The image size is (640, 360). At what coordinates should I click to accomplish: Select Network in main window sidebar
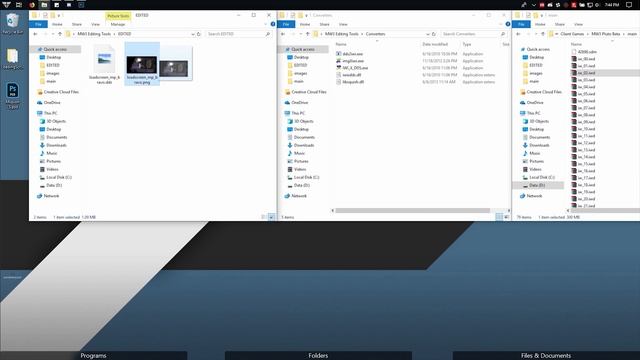(x=534, y=196)
